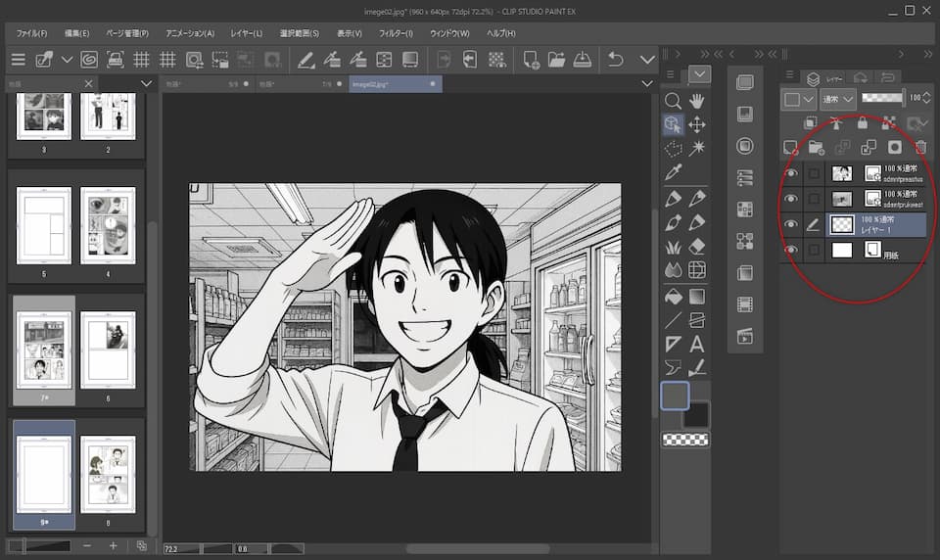The width and height of the screenshot is (940, 560).
Task: Click Create layer mask icon
Action: click(894, 147)
